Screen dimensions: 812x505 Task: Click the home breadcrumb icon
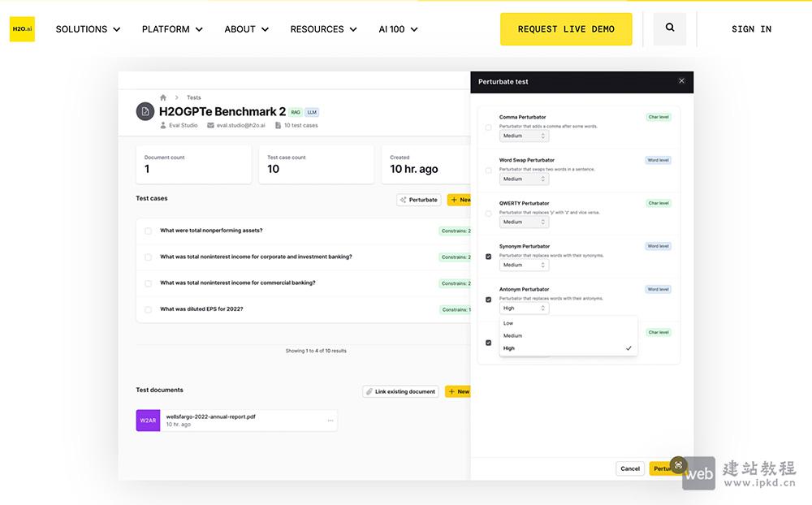pos(163,97)
